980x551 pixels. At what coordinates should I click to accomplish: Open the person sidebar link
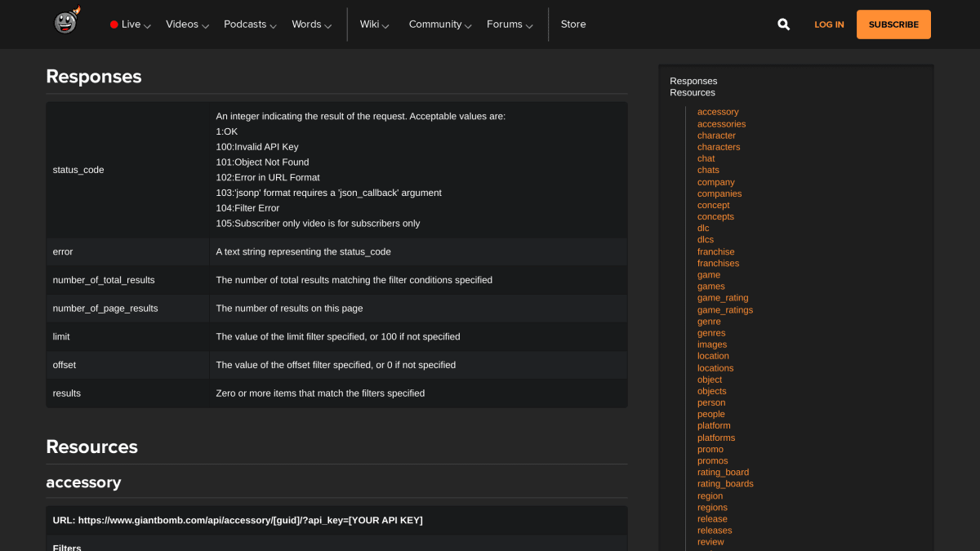pos(711,402)
